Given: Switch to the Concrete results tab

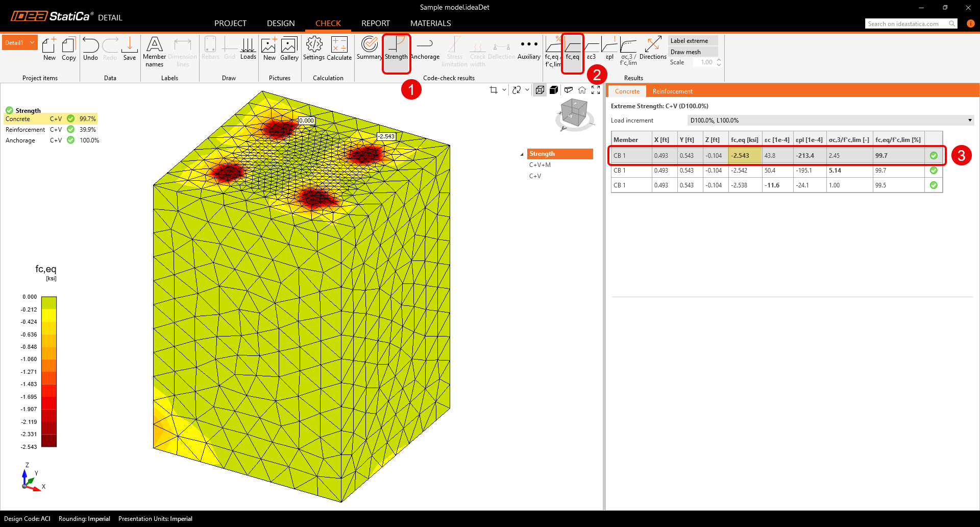Looking at the screenshot, I should (627, 91).
